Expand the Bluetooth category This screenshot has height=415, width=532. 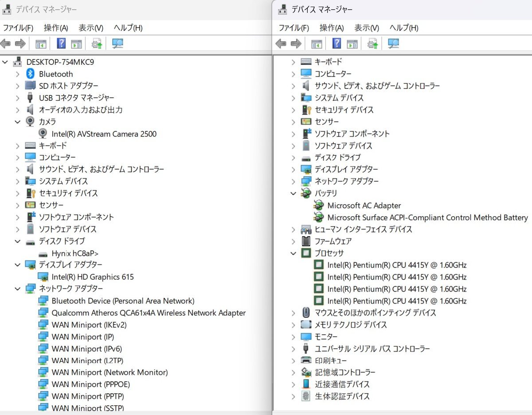[x=17, y=74]
